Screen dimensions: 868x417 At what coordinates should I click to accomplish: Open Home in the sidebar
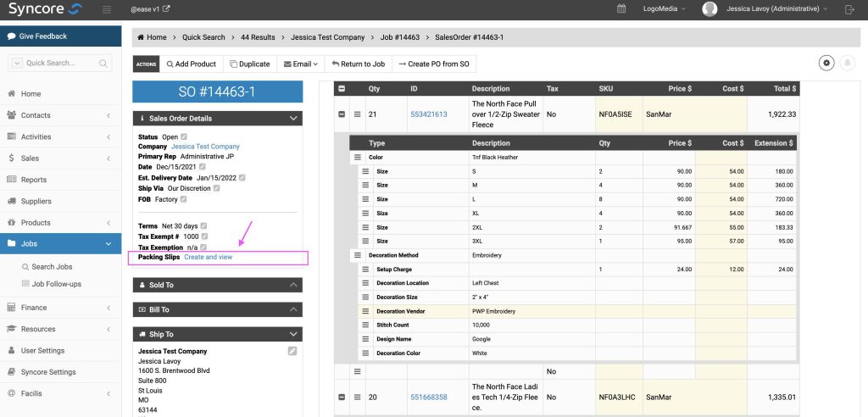tap(60, 93)
